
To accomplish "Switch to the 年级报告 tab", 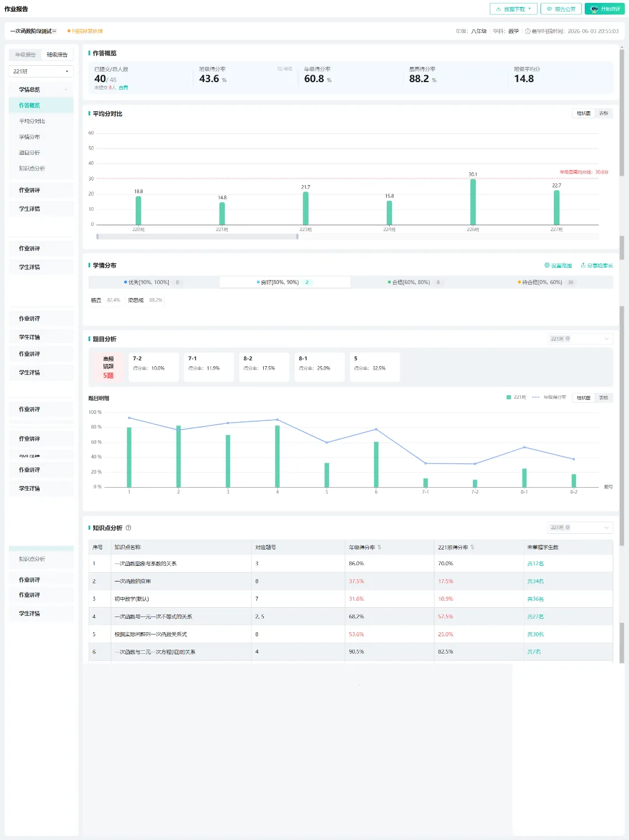I will click(x=25, y=55).
